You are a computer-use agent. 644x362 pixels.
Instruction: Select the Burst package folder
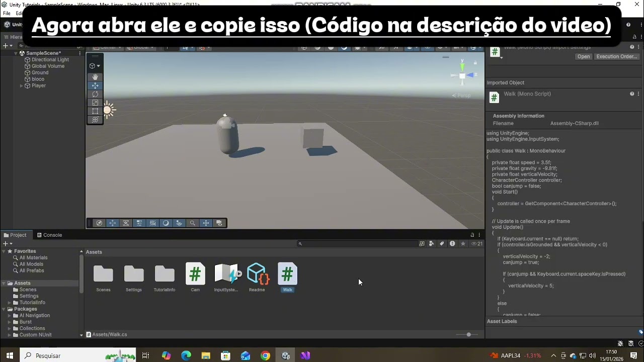(25, 322)
